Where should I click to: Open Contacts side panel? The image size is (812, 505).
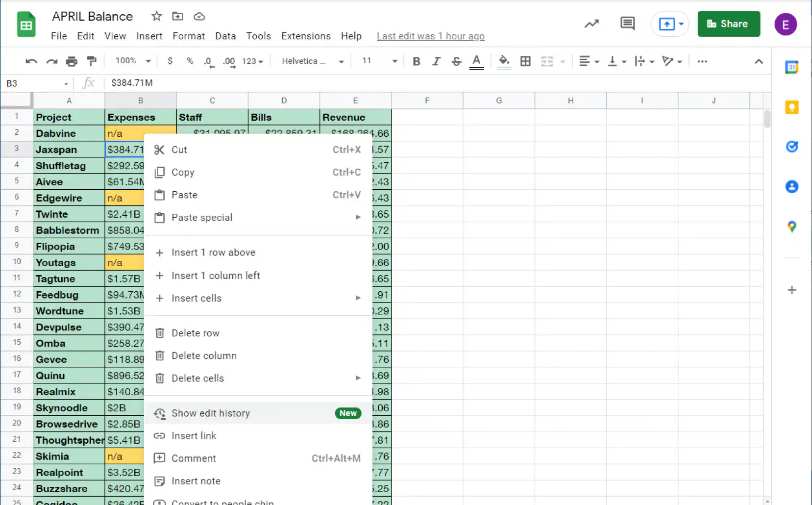coord(792,186)
